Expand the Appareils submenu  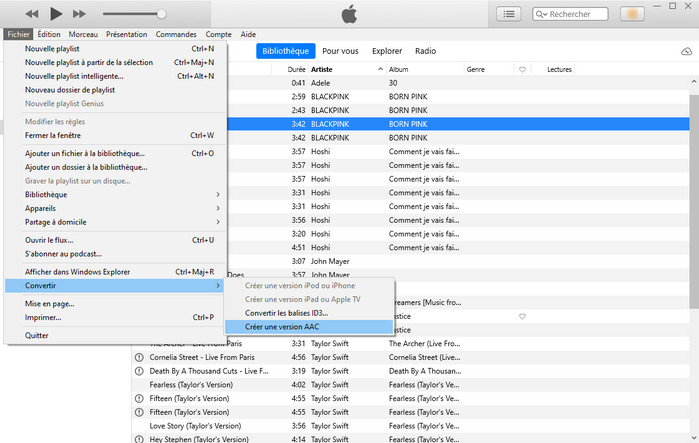point(120,208)
